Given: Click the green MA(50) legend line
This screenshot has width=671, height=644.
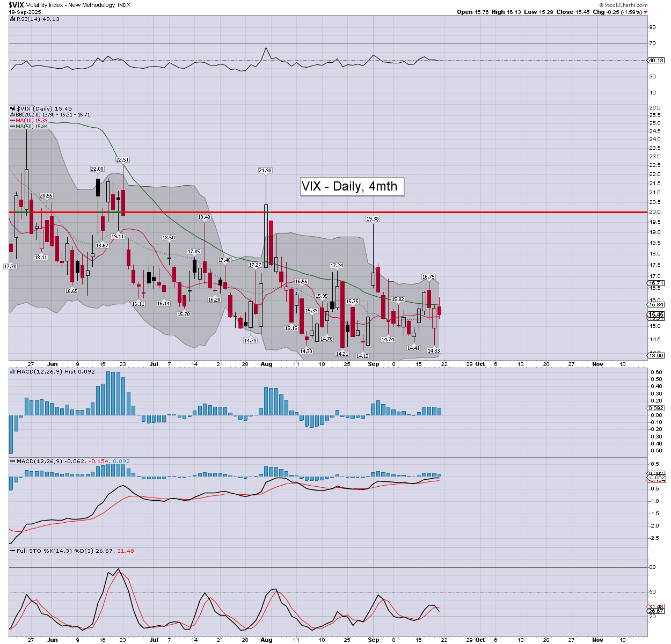Looking at the screenshot, I should point(12,127).
